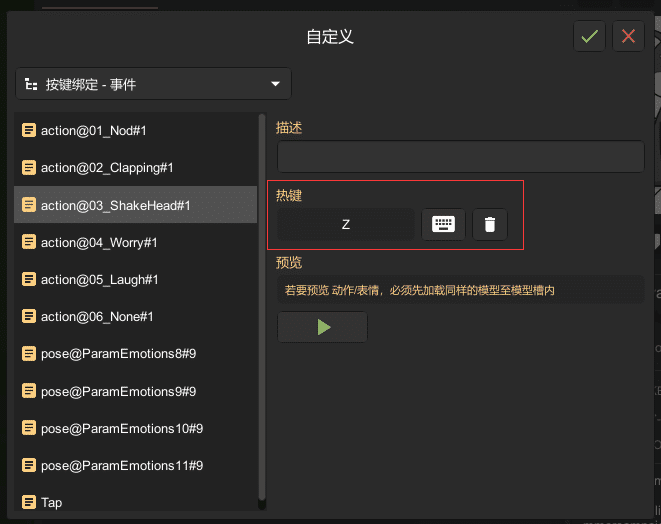Focus the 描述 description text field
This screenshot has height=524, width=661.
pos(460,156)
